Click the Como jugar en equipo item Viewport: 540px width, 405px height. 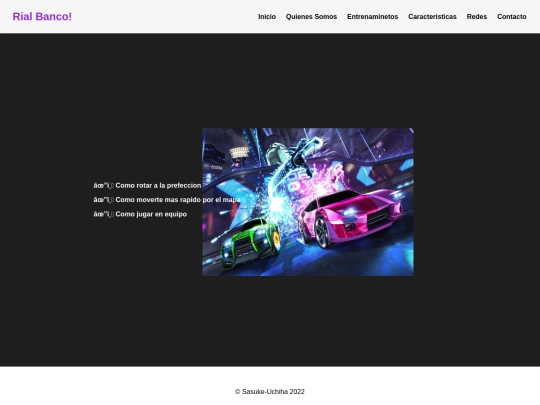[151, 214]
